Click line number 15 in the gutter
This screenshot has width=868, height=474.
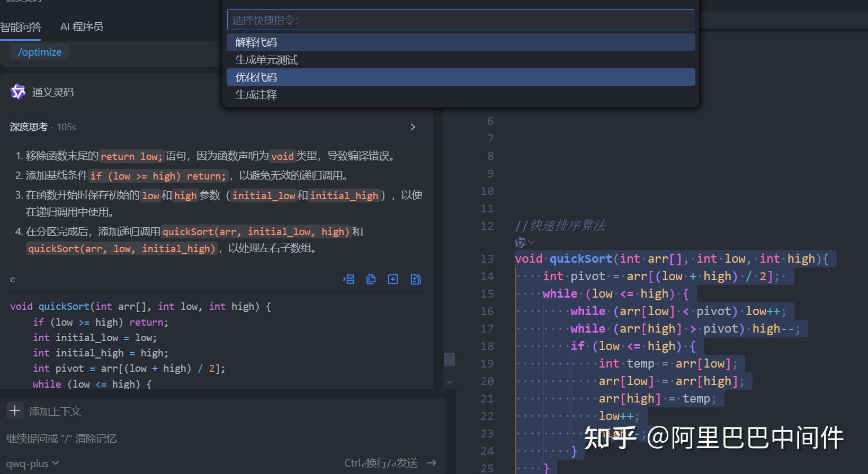487,294
